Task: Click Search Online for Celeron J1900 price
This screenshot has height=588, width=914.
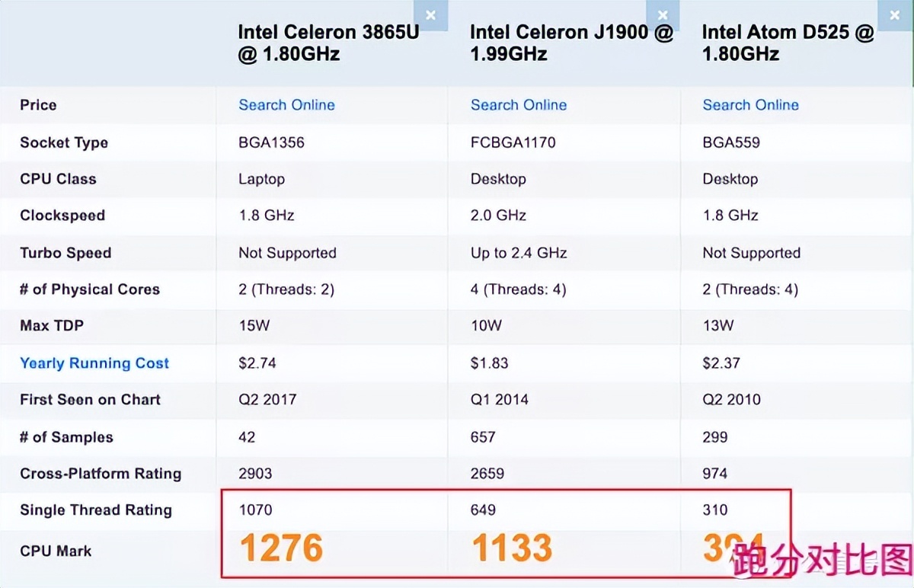Action: click(x=519, y=105)
